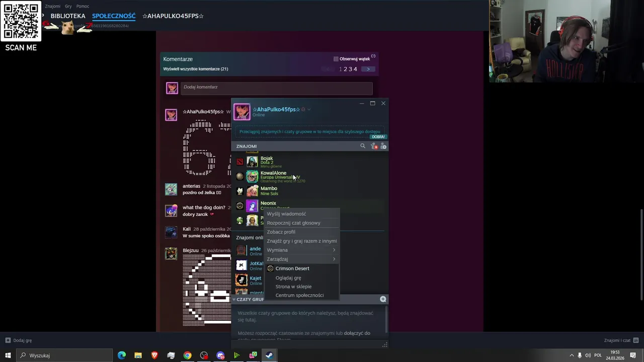Click Steam icon on taskbar
Screen dimensions: 644x362
click(269, 355)
